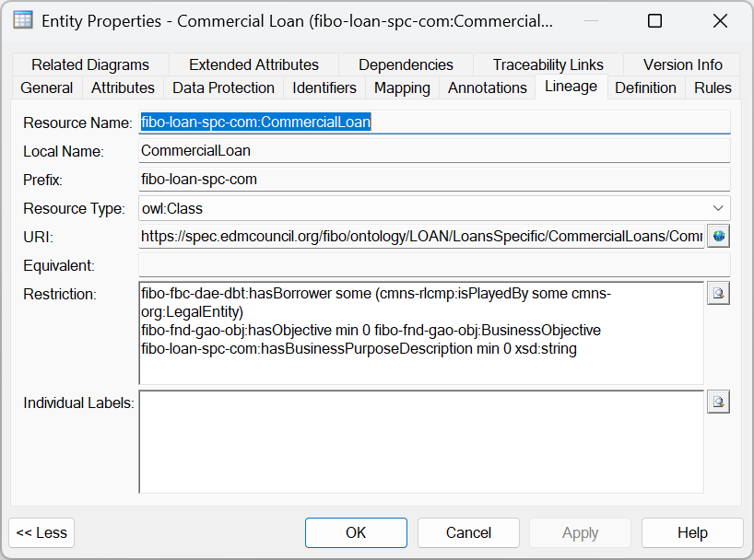Click the << Less button

click(41, 532)
